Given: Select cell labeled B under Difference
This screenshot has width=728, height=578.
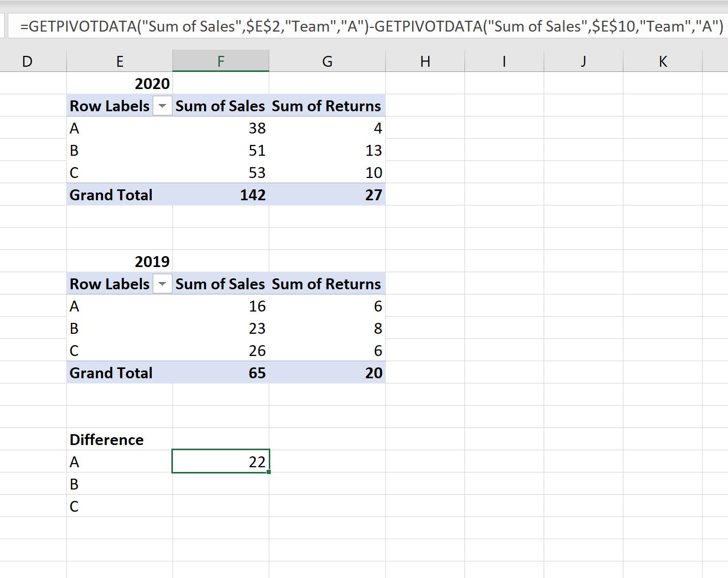Looking at the screenshot, I should coord(120,484).
